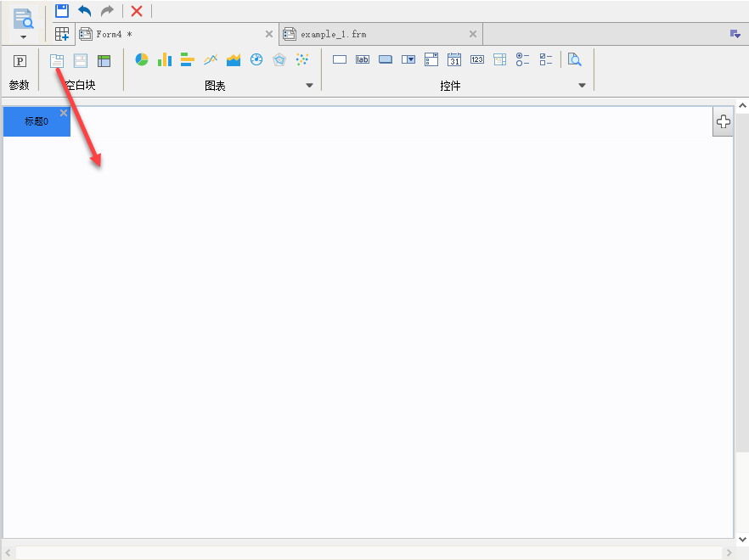
Task: Click the new grid template icon
Action: pos(62,34)
